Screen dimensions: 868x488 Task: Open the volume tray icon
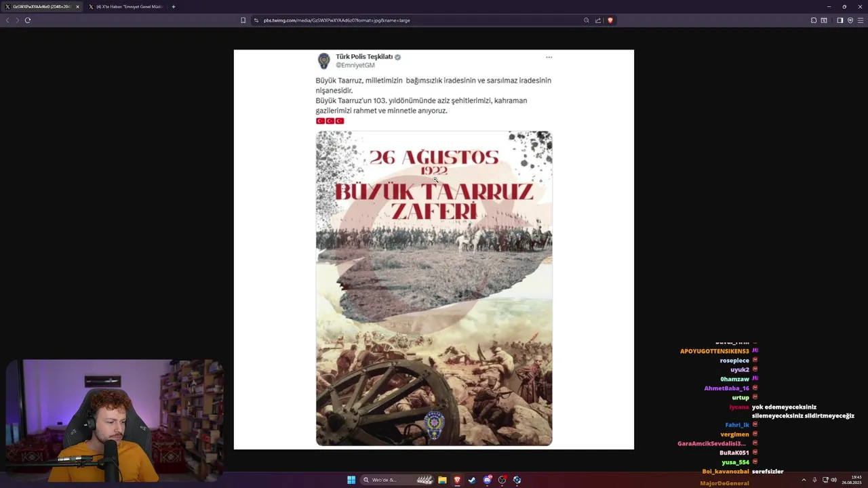(833, 480)
